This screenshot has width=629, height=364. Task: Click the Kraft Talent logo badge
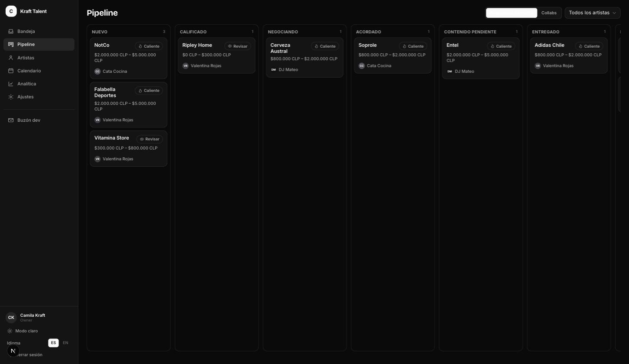click(x=11, y=11)
